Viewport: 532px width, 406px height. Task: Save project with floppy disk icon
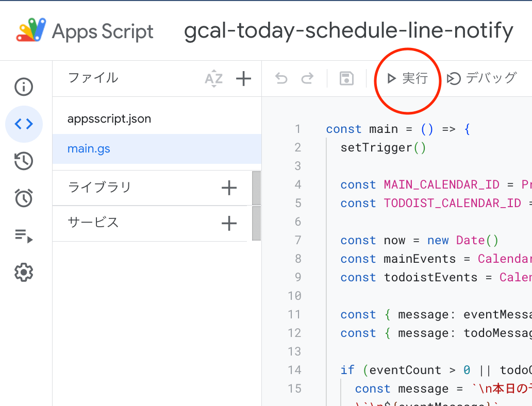[347, 79]
